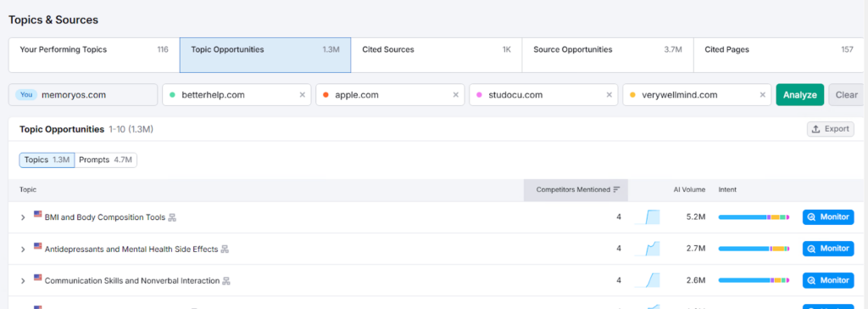Open the Your Performing Topics tab

(x=93, y=55)
